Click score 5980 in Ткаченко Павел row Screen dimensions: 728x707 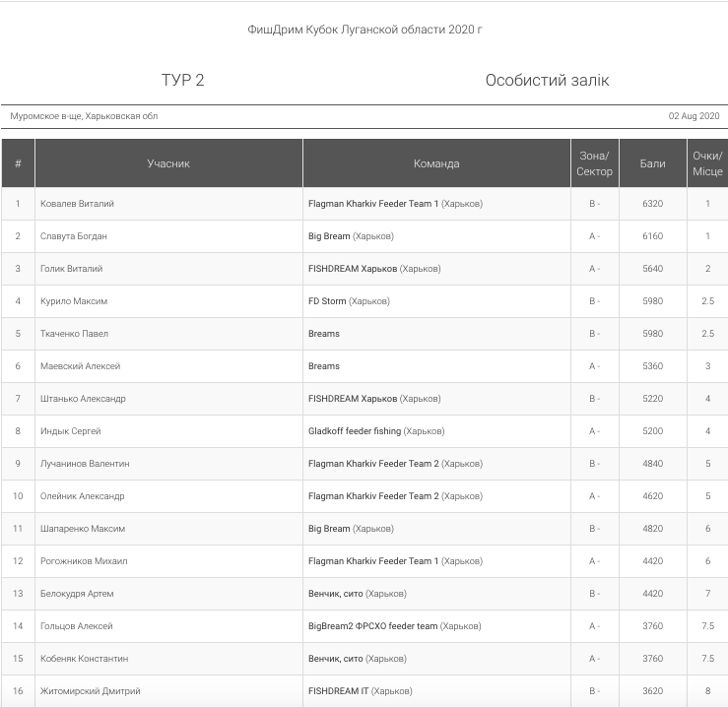point(653,334)
